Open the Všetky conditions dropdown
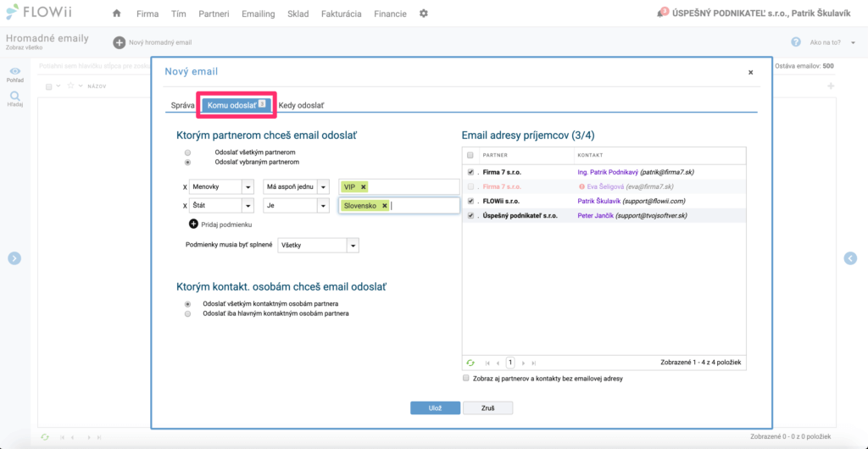This screenshot has width=868, height=449. pos(353,245)
